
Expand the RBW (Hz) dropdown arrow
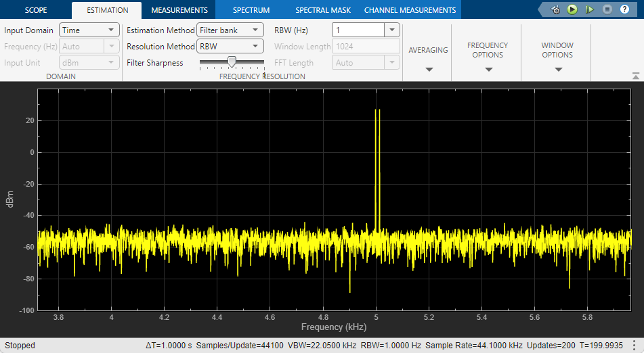pos(391,30)
